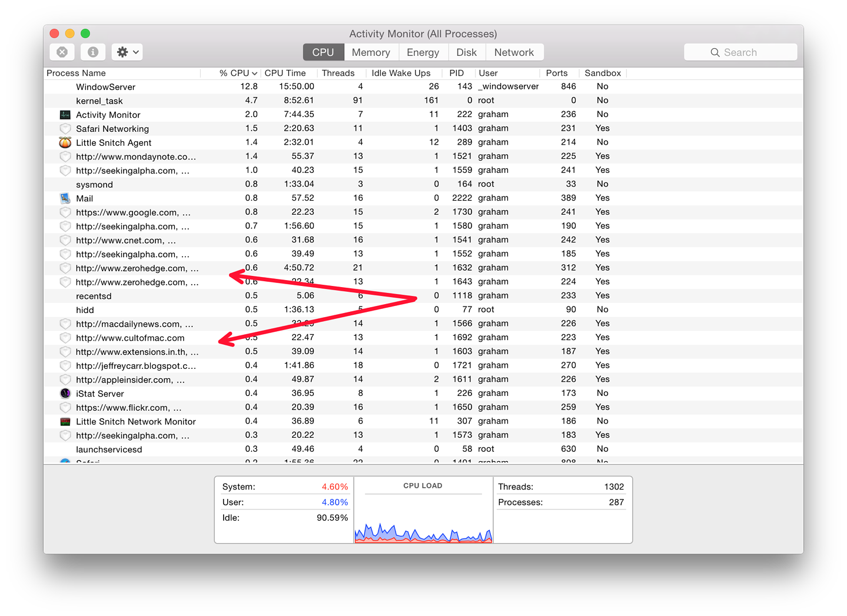Click the User 4.80% value

(334, 502)
